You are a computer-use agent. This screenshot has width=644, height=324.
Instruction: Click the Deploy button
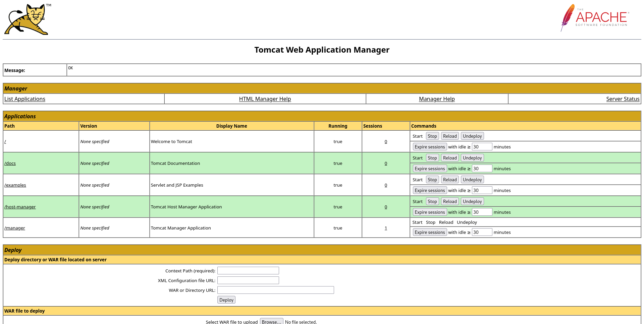point(226,300)
